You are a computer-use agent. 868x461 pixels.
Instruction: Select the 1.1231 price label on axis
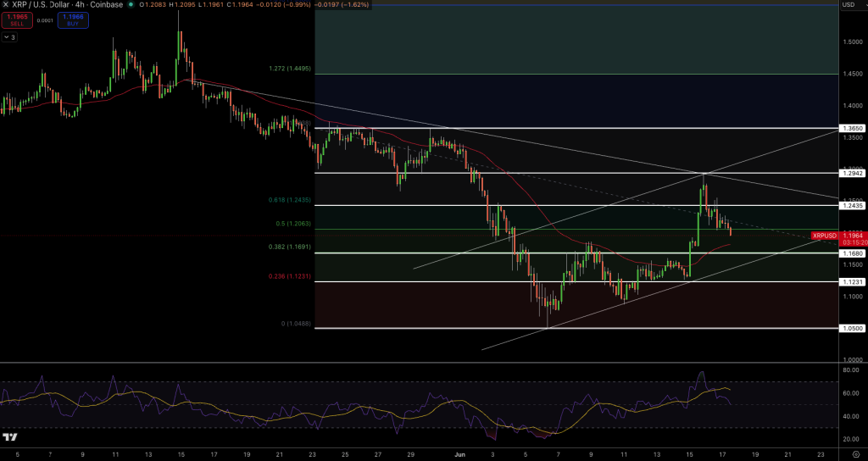[853, 282]
